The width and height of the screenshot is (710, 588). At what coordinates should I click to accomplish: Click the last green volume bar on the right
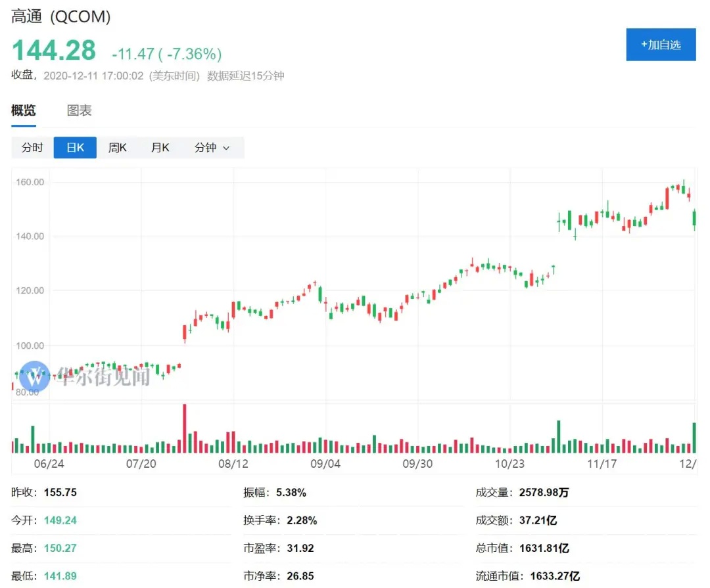click(694, 438)
